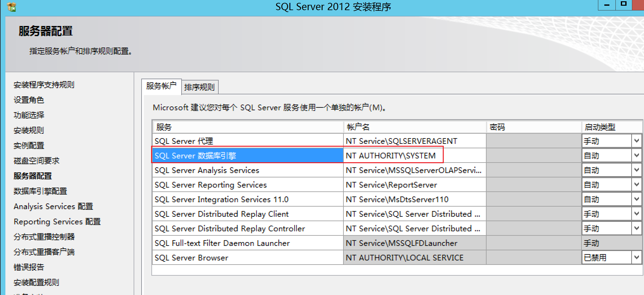Select 数据库引擎配置 step on the left
644x295 pixels.
pyautogui.click(x=40, y=191)
